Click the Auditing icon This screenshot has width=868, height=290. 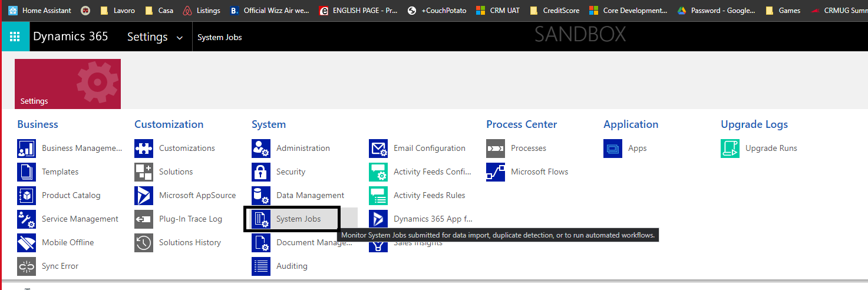click(261, 266)
